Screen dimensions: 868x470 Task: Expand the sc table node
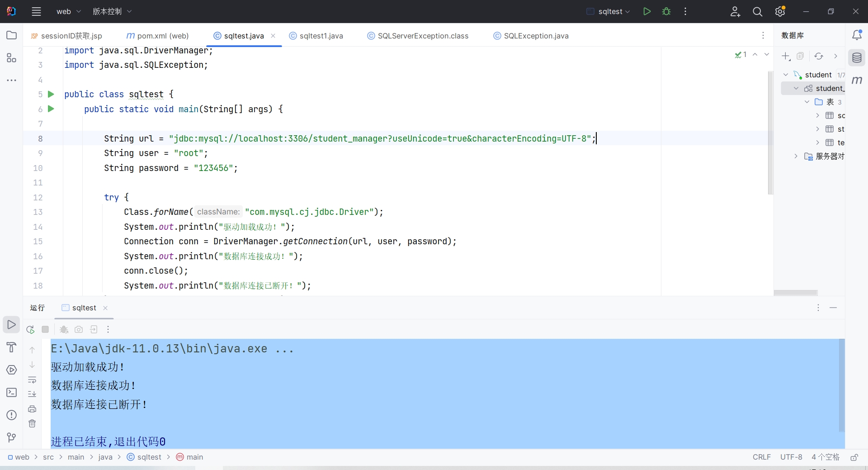[x=817, y=115]
